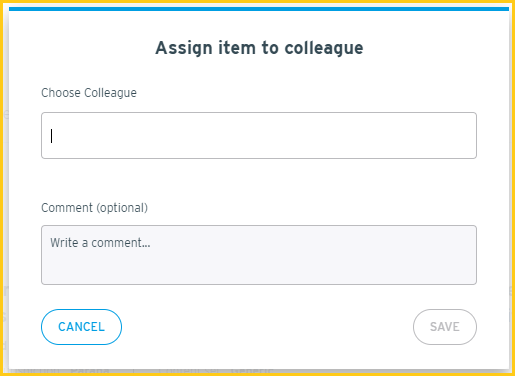Click the Comment (optional) label
This screenshot has width=515, height=376.
click(94, 208)
